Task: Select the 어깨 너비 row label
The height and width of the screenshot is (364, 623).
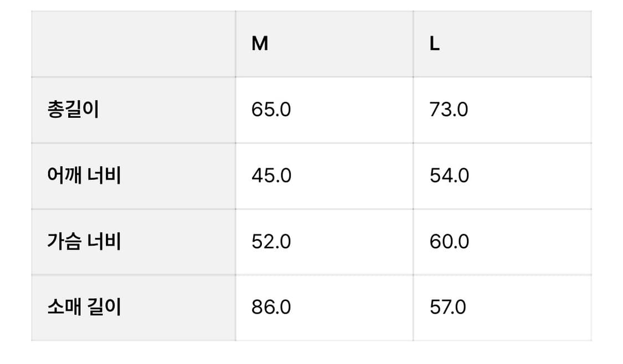Action: [84, 175]
